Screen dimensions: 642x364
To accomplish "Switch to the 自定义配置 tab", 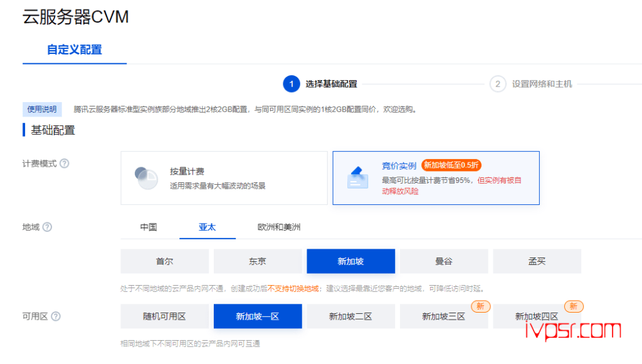I will 75,49.
